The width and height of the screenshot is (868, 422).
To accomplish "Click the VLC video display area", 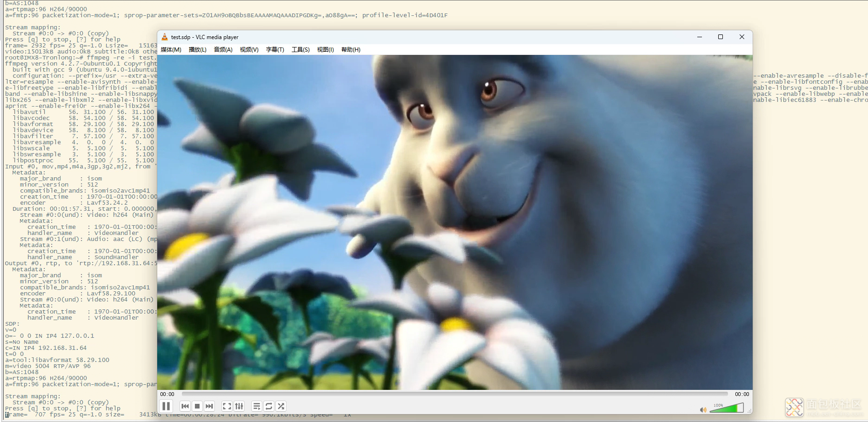I will (454, 222).
